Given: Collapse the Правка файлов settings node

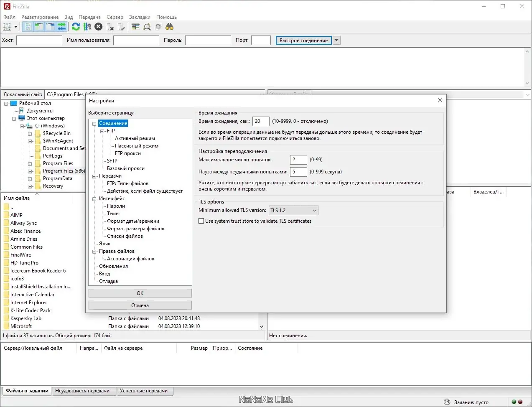Looking at the screenshot, I should pos(94,252).
